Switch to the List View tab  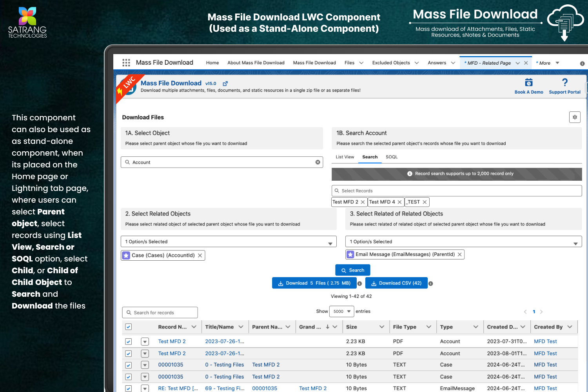coord(345,157)
